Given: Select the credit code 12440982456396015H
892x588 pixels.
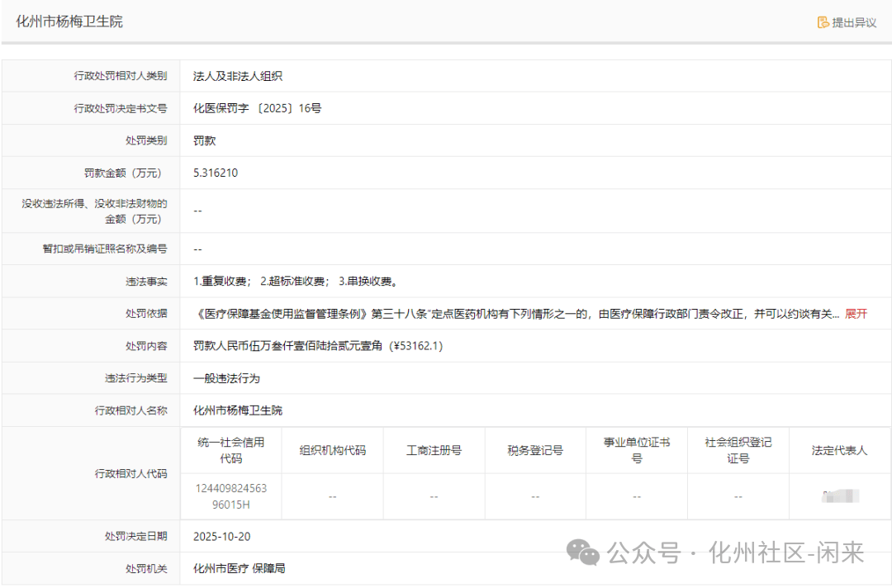Looking at the screenshot, I should pyautogui.click(x=231, y=496).
